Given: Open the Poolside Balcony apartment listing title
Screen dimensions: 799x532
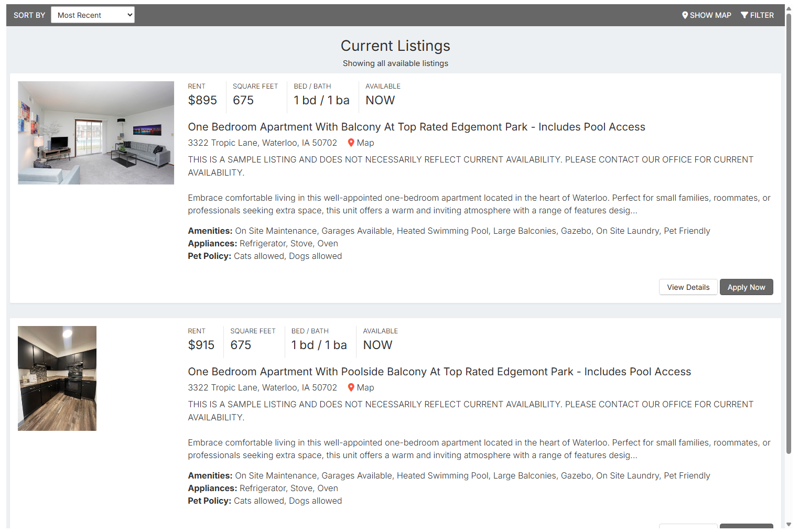Looking at the screenshot, I should tap(439, 372).
